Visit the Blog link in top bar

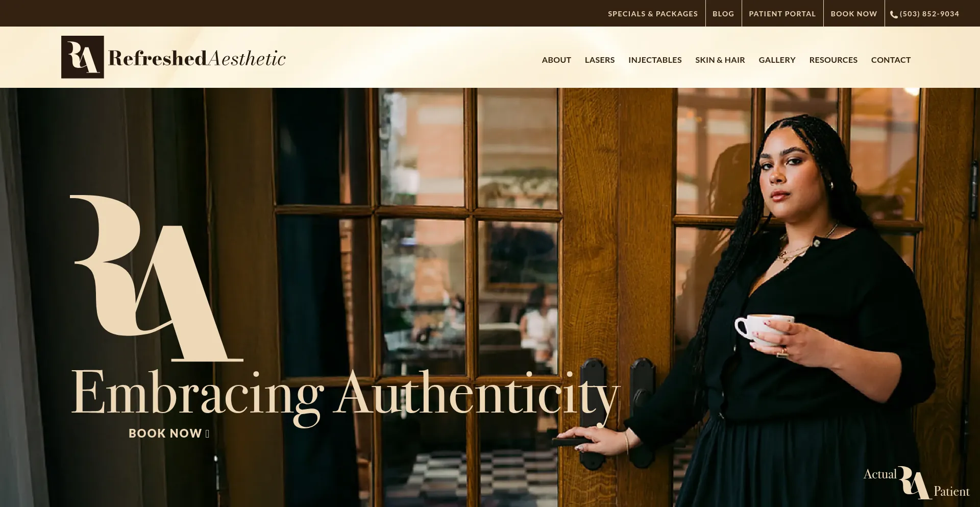coord(723,14)
